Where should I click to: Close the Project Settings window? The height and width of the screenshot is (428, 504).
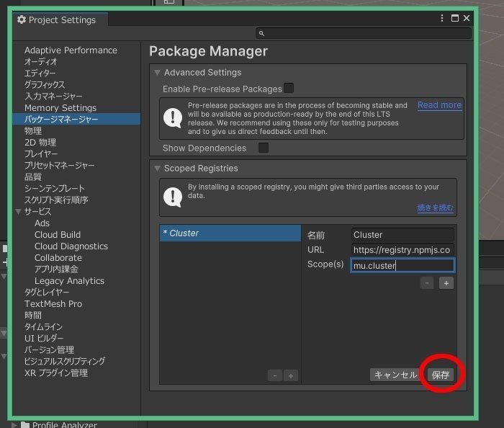point(467,18)
